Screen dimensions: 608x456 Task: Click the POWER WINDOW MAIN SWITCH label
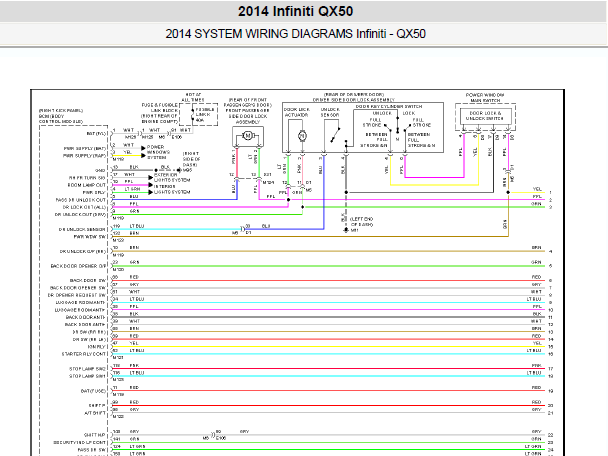click(485, 98)
